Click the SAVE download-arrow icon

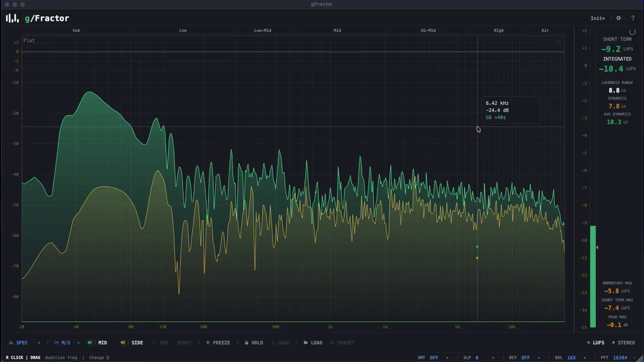tap(273, 343)
